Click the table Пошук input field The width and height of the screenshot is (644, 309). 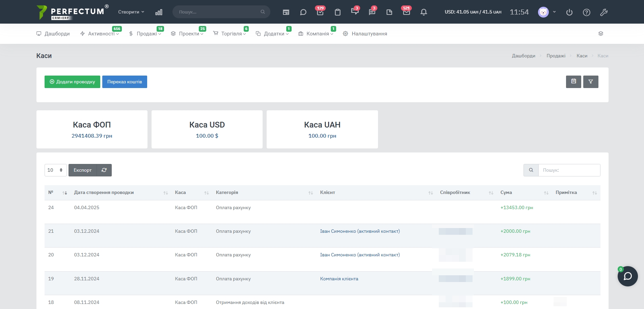click(569, 170)
